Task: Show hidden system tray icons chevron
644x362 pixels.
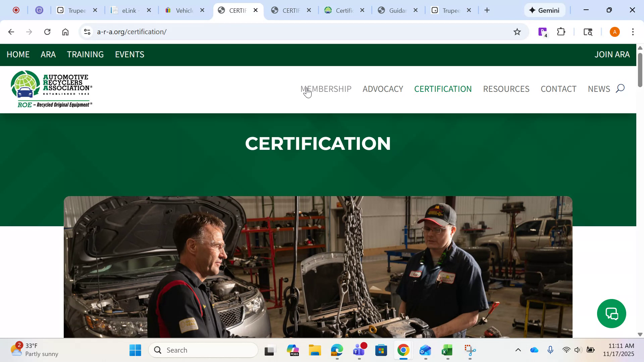Action: (x=518, y=350)
